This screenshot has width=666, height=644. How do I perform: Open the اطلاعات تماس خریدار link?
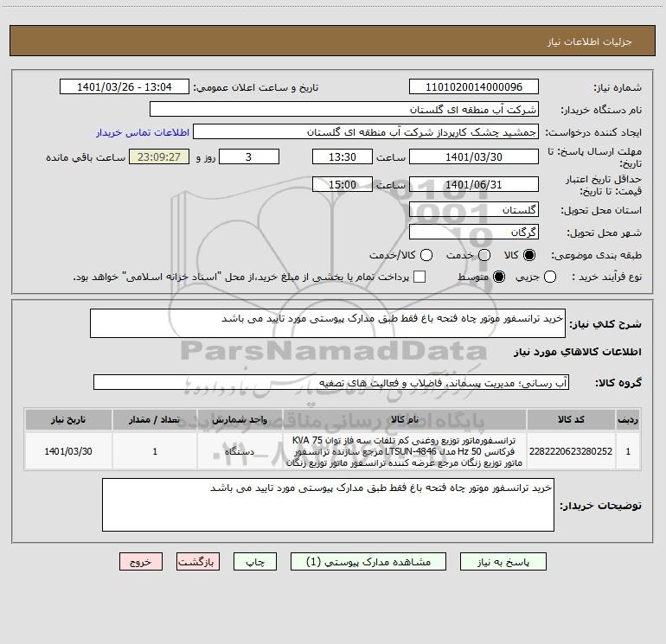coord(143,132)
